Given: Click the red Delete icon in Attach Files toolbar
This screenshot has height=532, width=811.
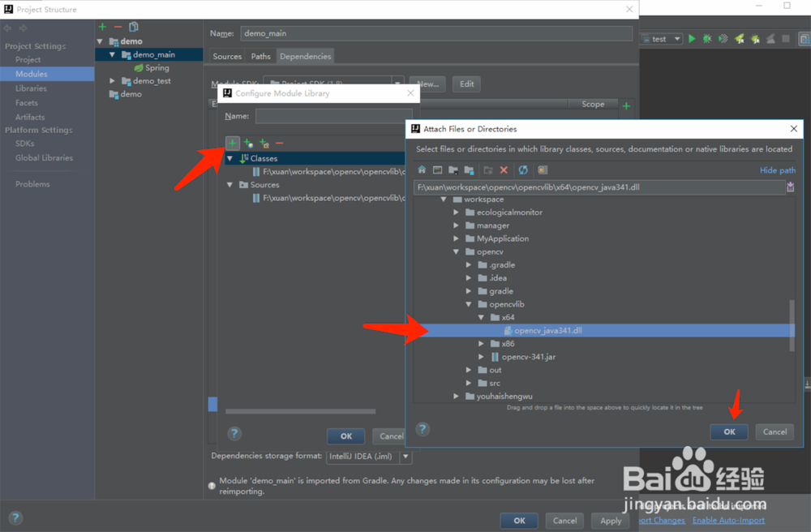Looking at the screenshot, I should tap(504, 170).
